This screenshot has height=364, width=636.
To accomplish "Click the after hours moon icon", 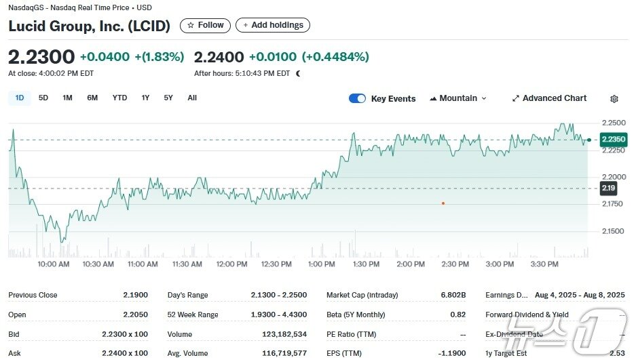I will point(298,73).
